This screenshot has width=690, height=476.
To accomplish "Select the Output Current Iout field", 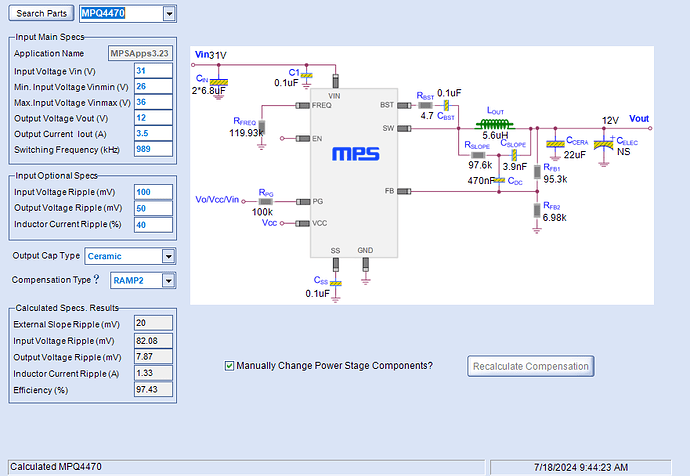I will (153, 133).
